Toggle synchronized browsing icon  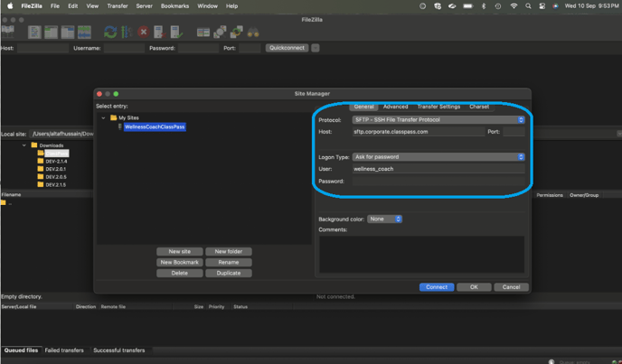(237, 33)
